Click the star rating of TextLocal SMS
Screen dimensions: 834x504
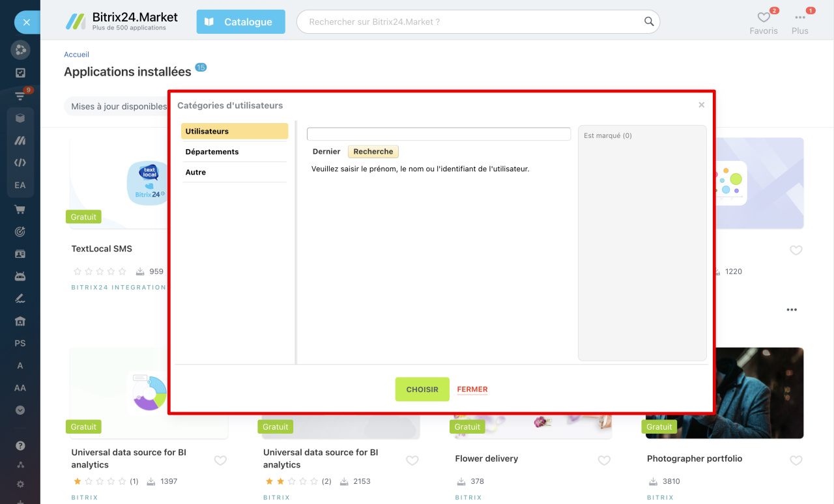click(100, 272)
